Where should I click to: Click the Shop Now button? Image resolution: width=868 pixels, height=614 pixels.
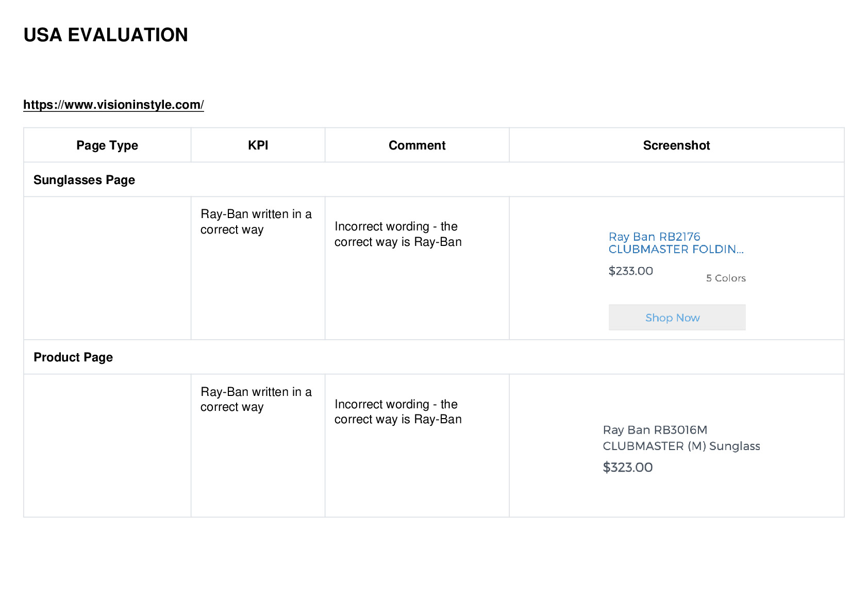(677, 318)
